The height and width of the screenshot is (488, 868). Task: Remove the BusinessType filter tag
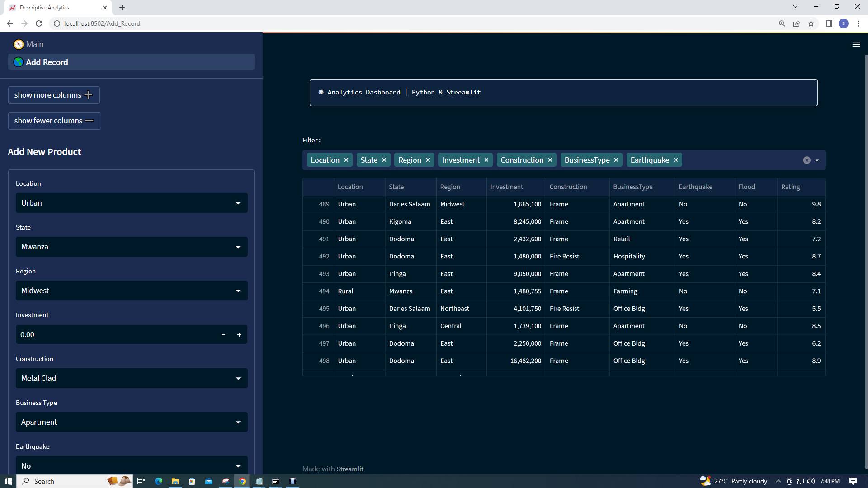click(616, 160)
